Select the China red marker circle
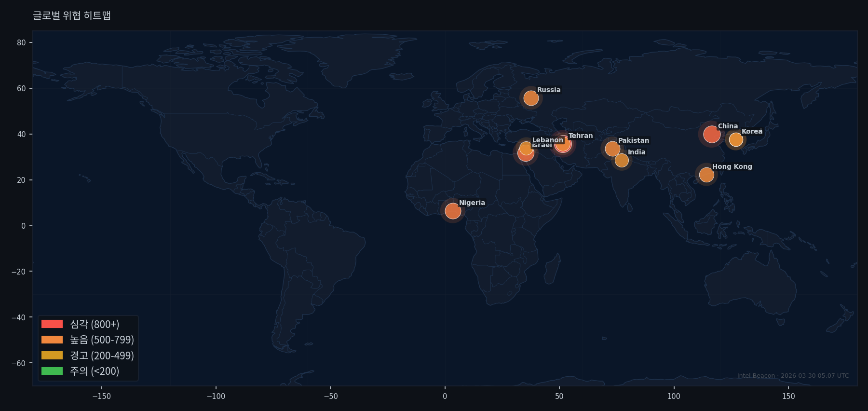Viewport: 868px width, 411px height. pyautogui.click(x=712, y=135)
